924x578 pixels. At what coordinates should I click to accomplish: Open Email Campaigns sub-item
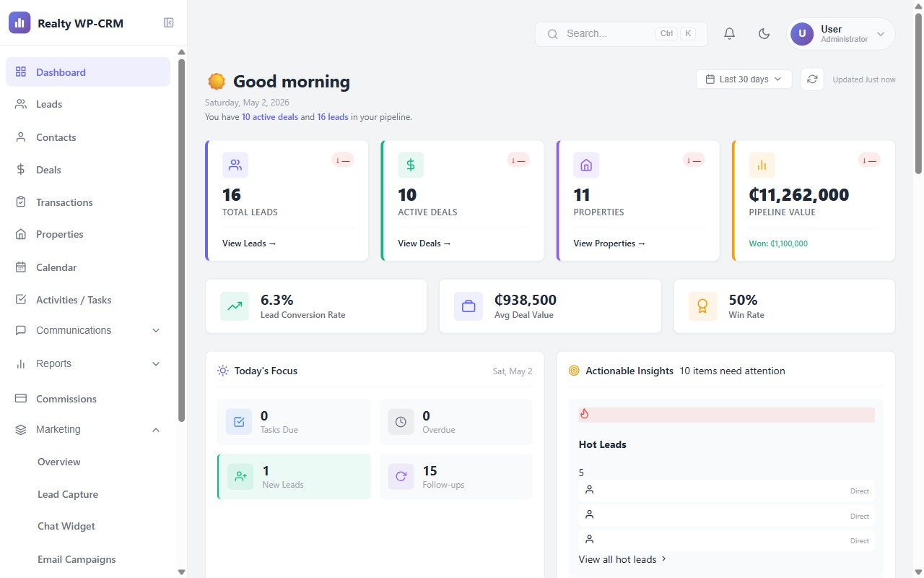(x=77, y=559)
